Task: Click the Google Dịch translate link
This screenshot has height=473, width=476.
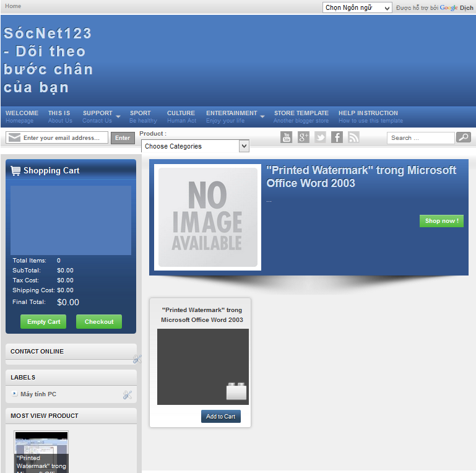Action: pyautogui.click(x=456, y=7)
